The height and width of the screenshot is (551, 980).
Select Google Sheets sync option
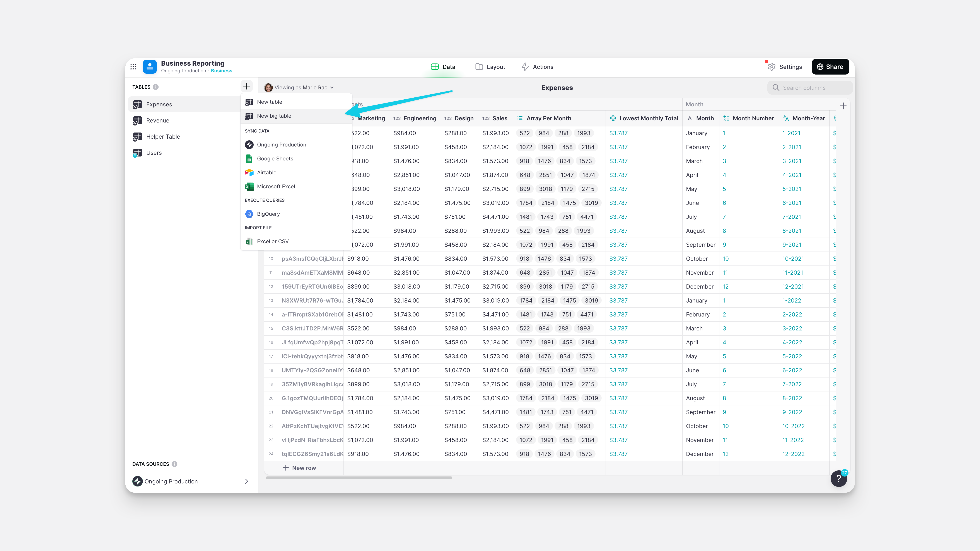(x=275, y=159)
